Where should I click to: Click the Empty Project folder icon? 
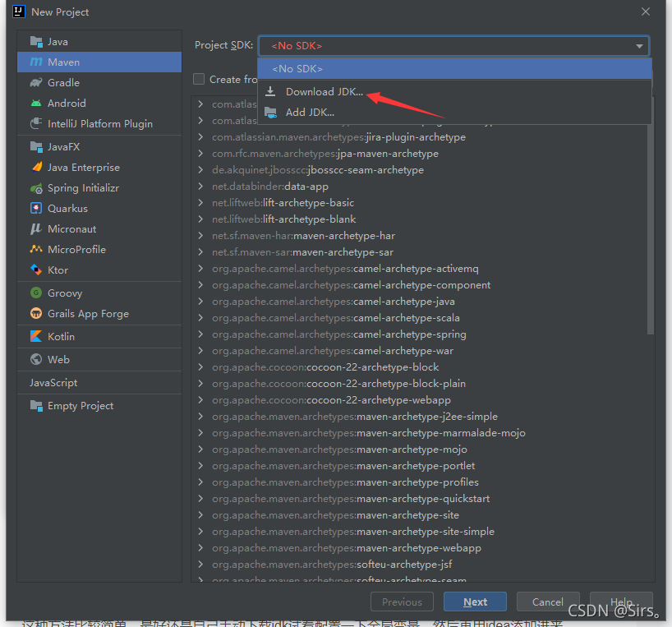coord(36,406)
